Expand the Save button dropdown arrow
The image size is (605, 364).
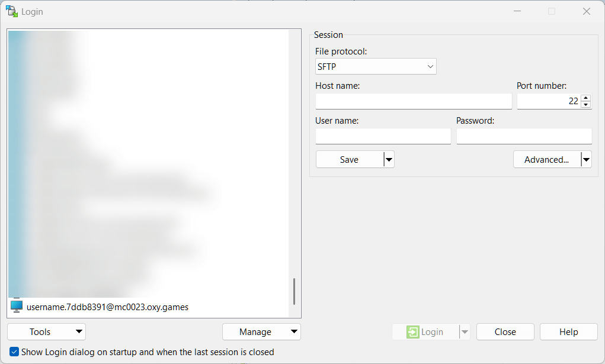[x=389, y=159]
